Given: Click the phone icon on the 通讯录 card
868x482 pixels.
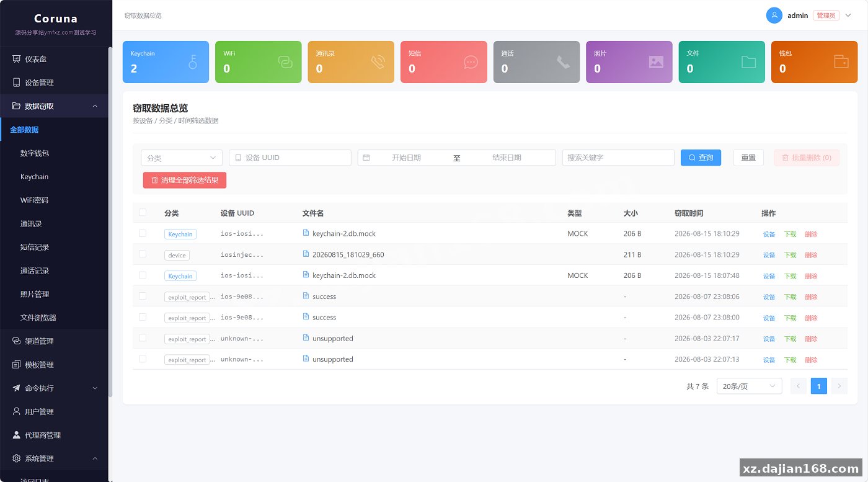Looking at the screenshot, I should [378, 62].
